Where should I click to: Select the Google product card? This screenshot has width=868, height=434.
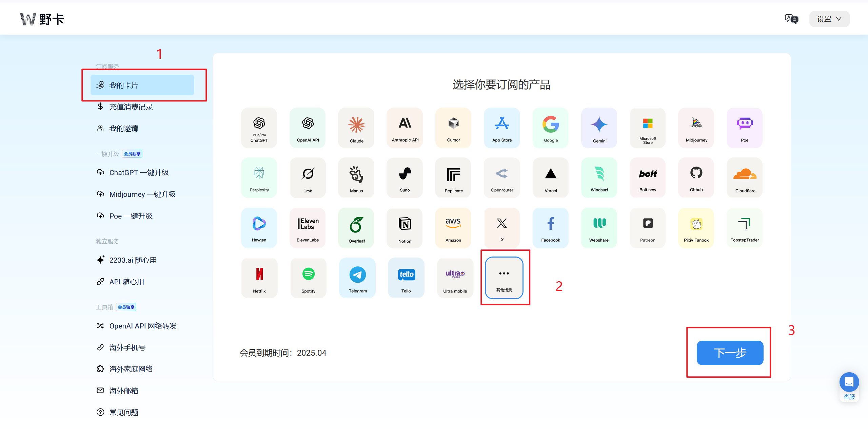pos(551,128)
